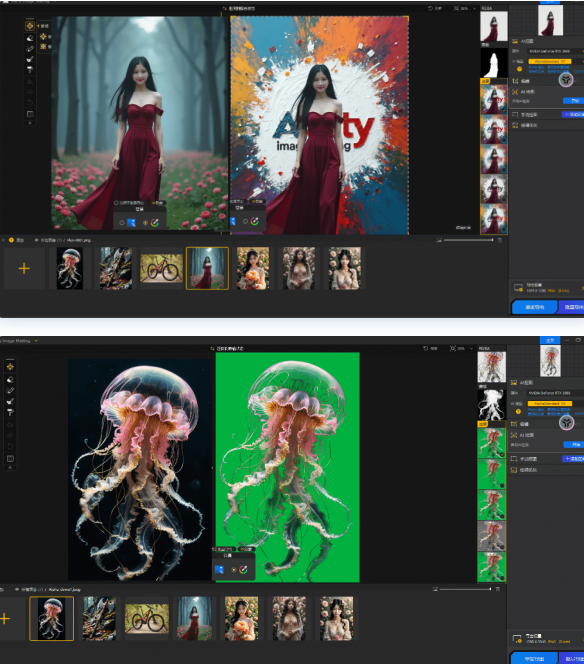Click the trash delete icon in lower filmstrip bar
The width and height of the screenshot is (584, 664).
tap(498, 589)
